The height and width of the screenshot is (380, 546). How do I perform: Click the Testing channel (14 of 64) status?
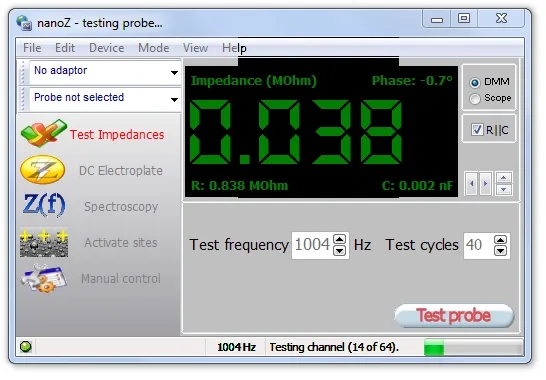334,347
